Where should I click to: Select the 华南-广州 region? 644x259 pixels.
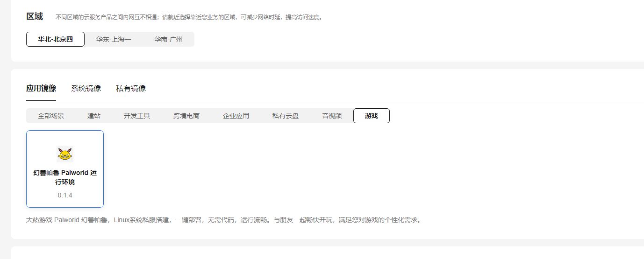pyautogui.click(x=168, y=39)
